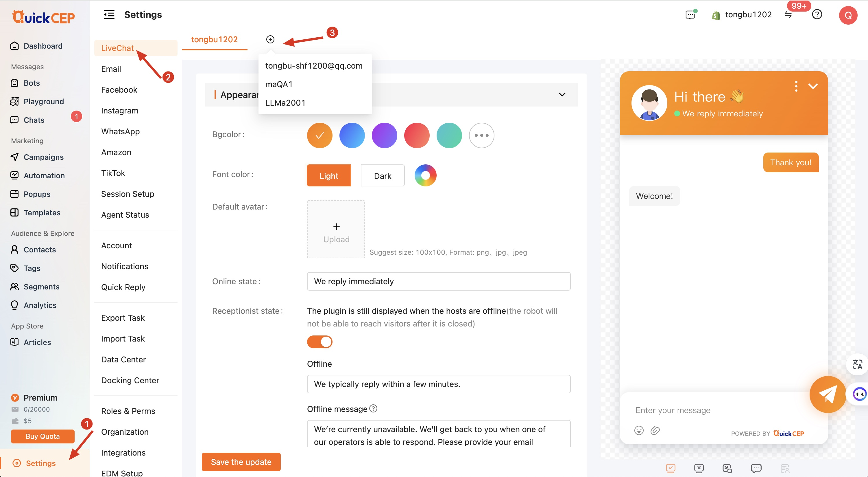This screenshot has height=477, width=868.
Task: Collapse the sidebar with the menu fold icon
Action: 109,14
